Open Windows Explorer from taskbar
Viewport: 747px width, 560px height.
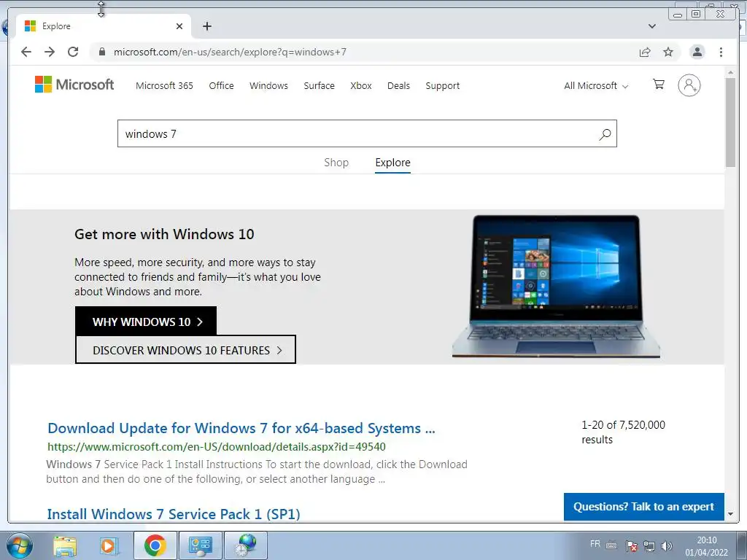pos(65,545)
